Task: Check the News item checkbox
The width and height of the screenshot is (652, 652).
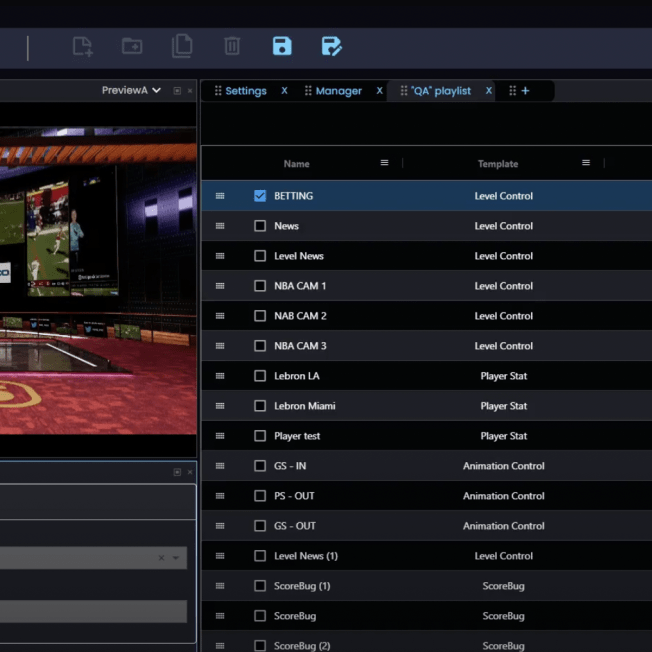Action: click(260, 226)
